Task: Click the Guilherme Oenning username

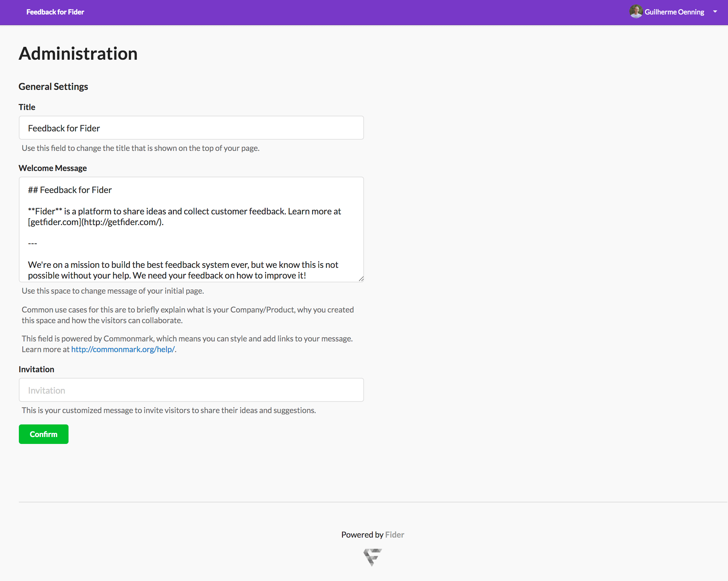Action: tap(674, 12)
